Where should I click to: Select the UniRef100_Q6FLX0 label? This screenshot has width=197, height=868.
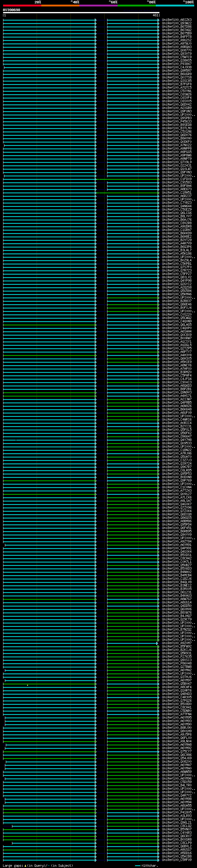pyautogui.click(x=177, y=738)
